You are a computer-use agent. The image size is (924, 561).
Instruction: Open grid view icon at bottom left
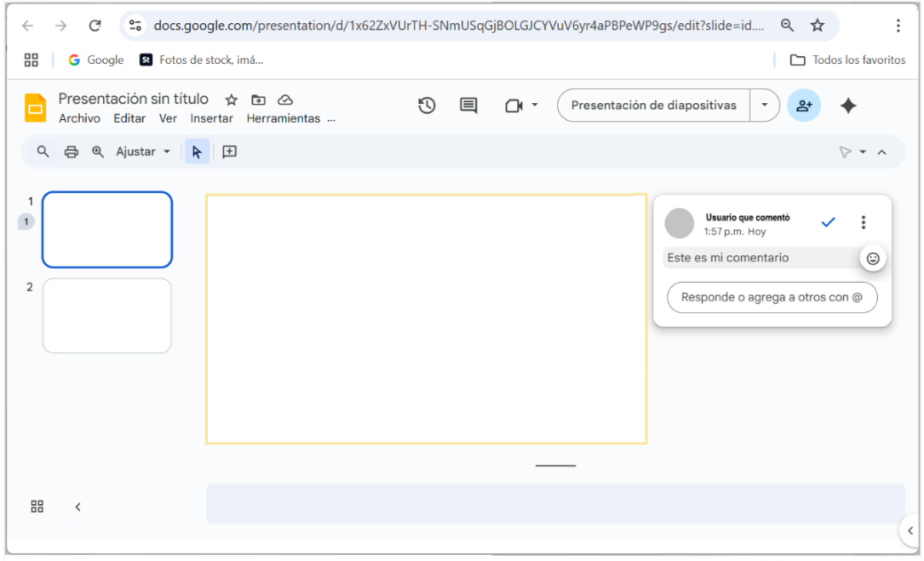37,507
